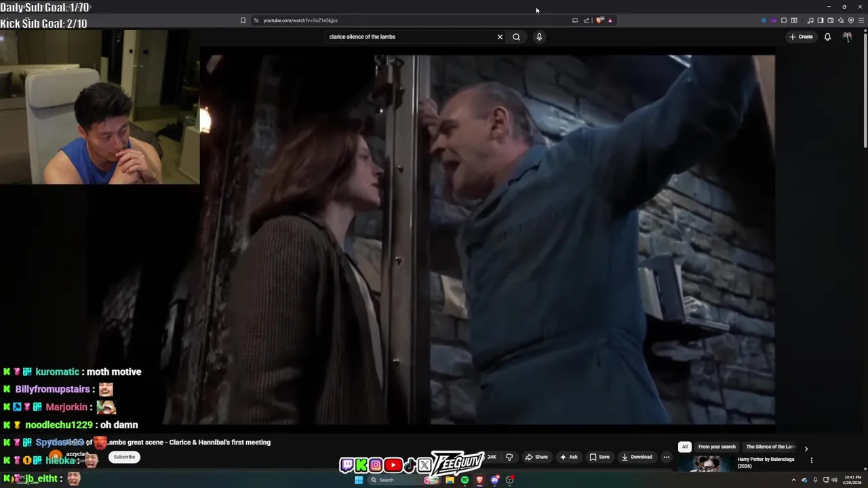Save the video to a playlist
Image resolution: width=868 pixels, height=488 pixels.
[599, 457]
